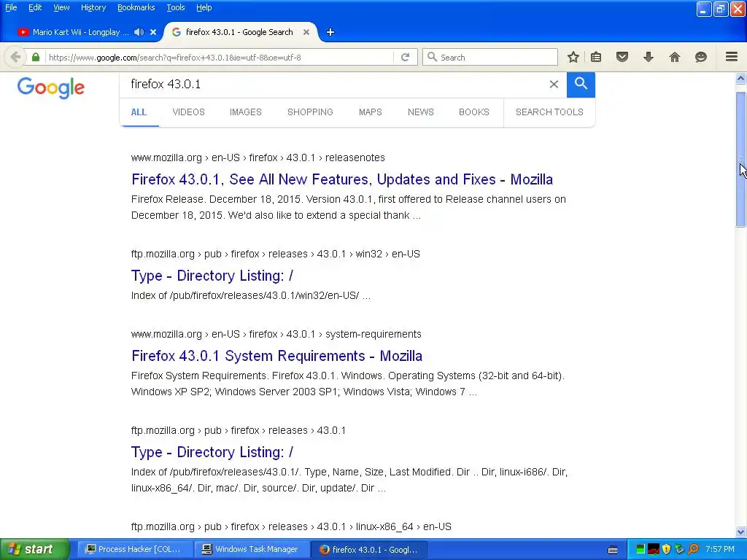This screenshot has height=560, width=747.
Task: Open the File menu
Action: pyautogui.click(x=11, y=7)
